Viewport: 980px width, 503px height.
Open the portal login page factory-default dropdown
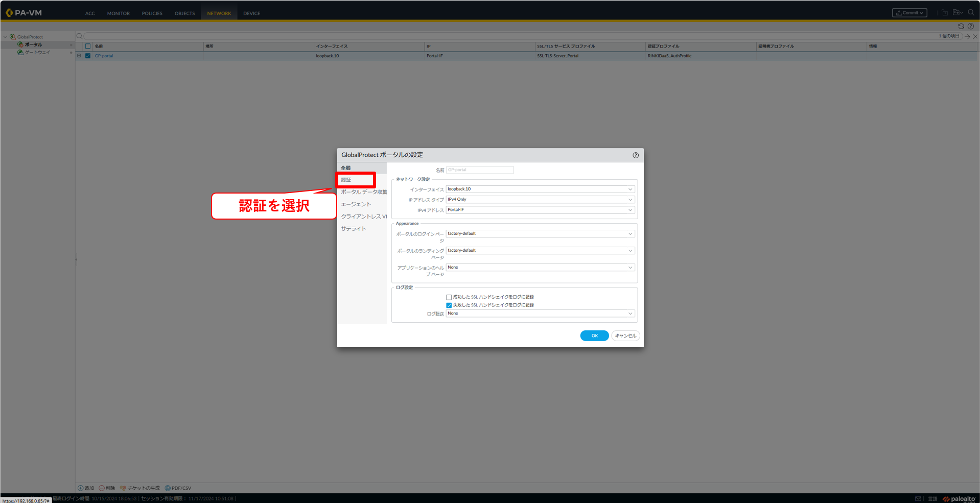tap(540, 234)
